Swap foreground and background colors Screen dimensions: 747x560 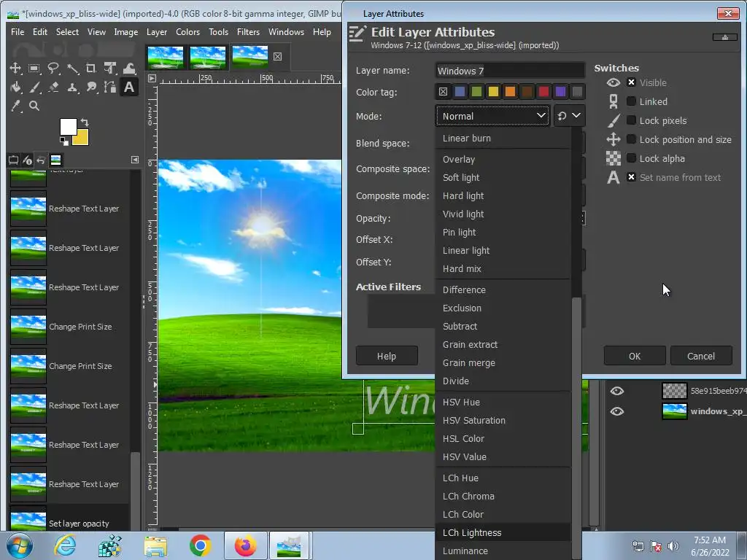tap(85, 122)
